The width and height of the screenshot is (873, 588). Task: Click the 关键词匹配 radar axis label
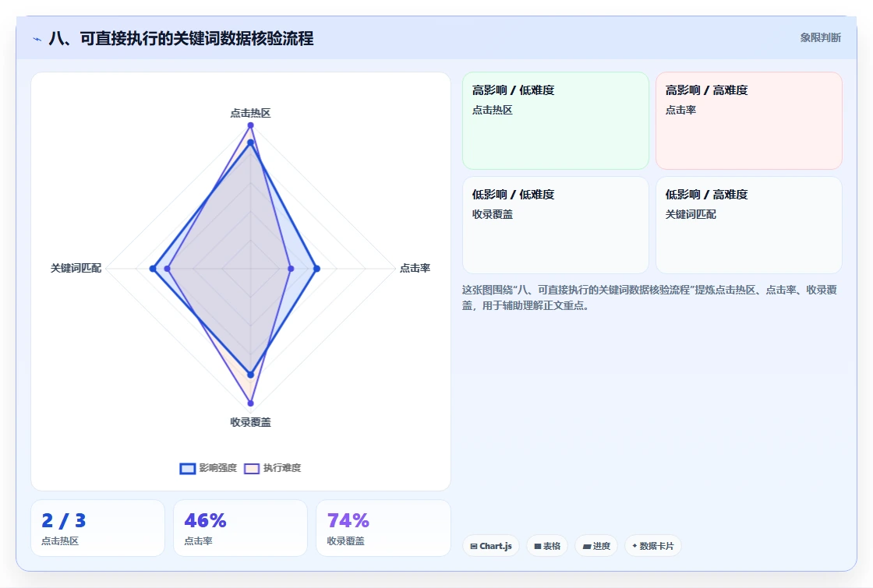(x=76, y=268)
